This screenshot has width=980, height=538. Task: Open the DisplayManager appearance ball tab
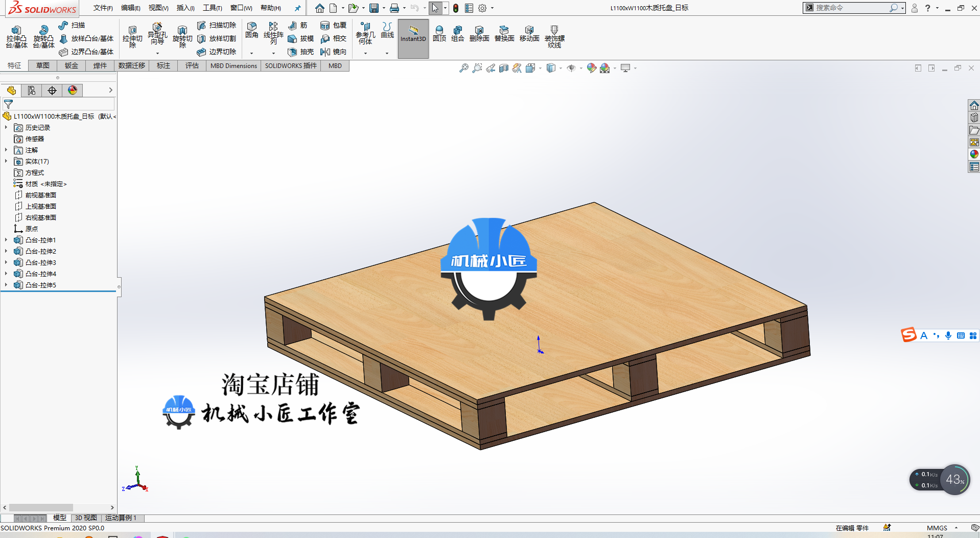pos(73,91)
